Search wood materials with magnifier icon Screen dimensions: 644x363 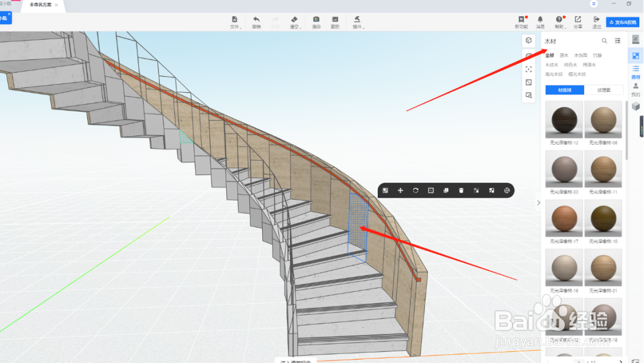[x=604, y=41]
